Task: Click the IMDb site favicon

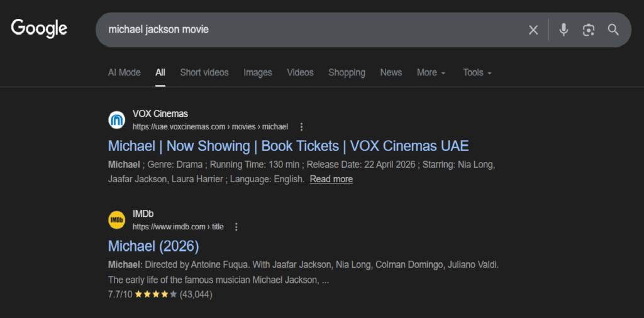Action: pyautogui.click(x=116, y=220)
